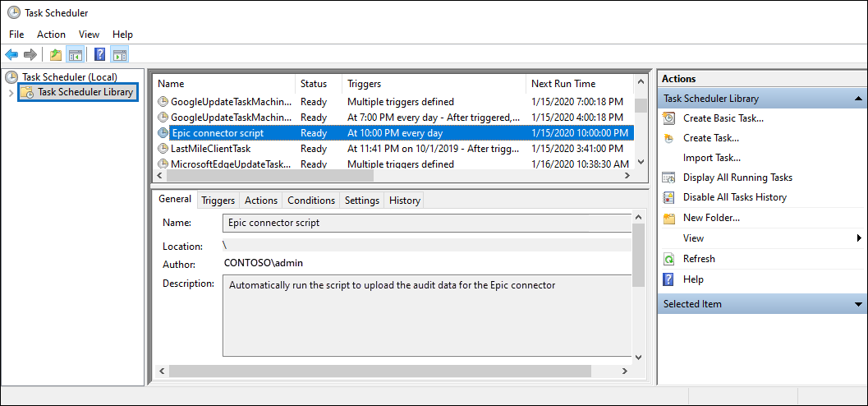Toggle the Show/Hide Action Pane icon
Image resolution: width=868 pixels, height=406 pixels.
click(x=119, y=54)
